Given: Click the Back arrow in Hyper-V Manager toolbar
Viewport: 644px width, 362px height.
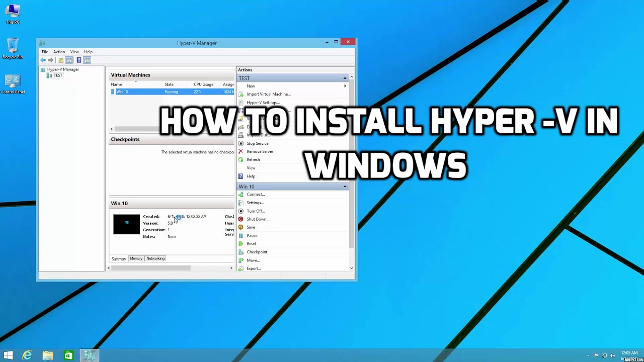Looking at the screenshot, I should coord(43,60).
